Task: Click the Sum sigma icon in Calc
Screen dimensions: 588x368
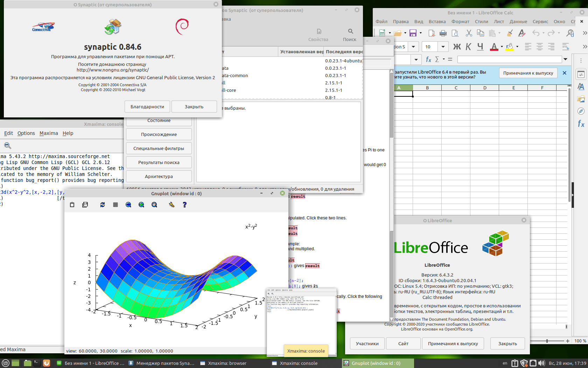Action: [437, 60]
